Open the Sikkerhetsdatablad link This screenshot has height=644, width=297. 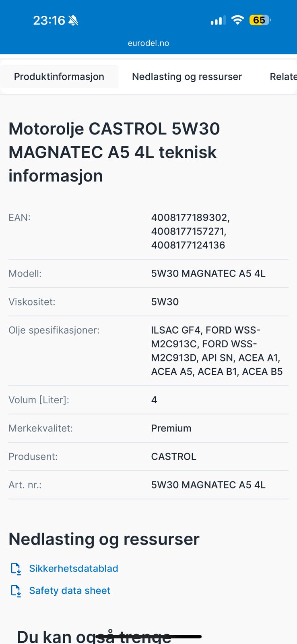74,568
